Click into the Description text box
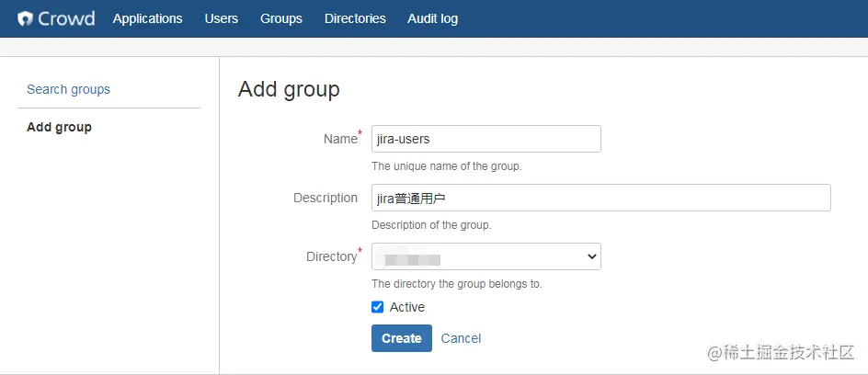Viewport: 868px width, 375px height. 600,198
